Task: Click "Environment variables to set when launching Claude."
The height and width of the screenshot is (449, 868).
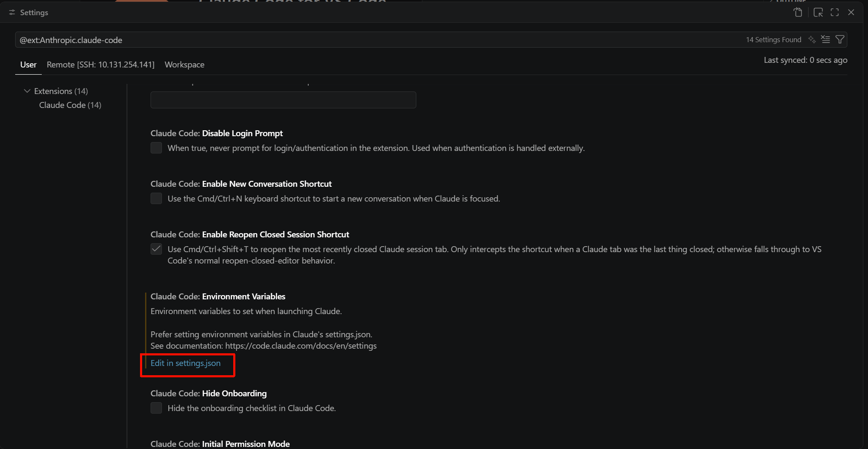Action: click(x=246, y=311)
